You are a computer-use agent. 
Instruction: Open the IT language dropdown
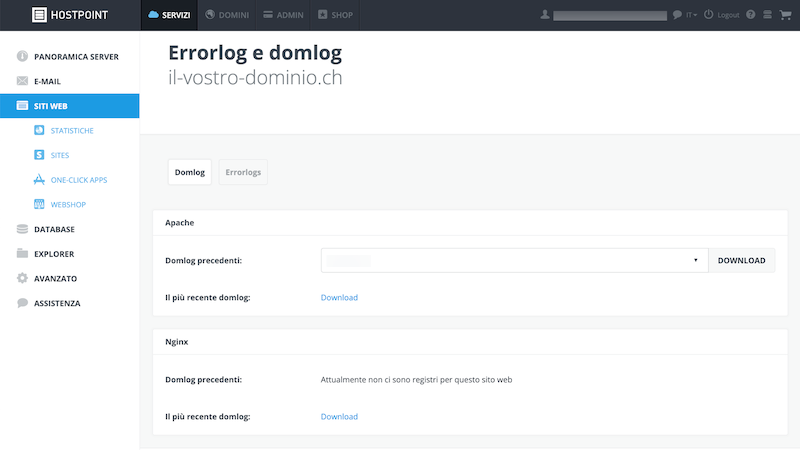tap(691, 15)
